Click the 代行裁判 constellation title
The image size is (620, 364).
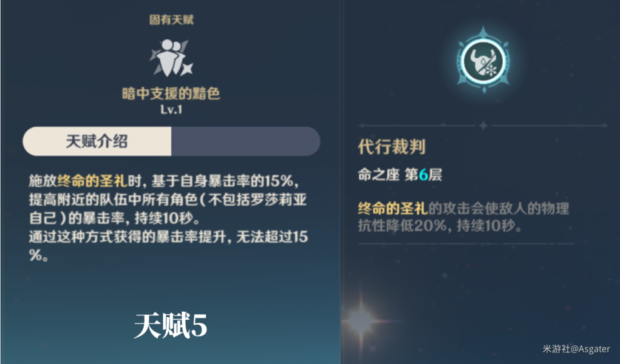point(392,147)
